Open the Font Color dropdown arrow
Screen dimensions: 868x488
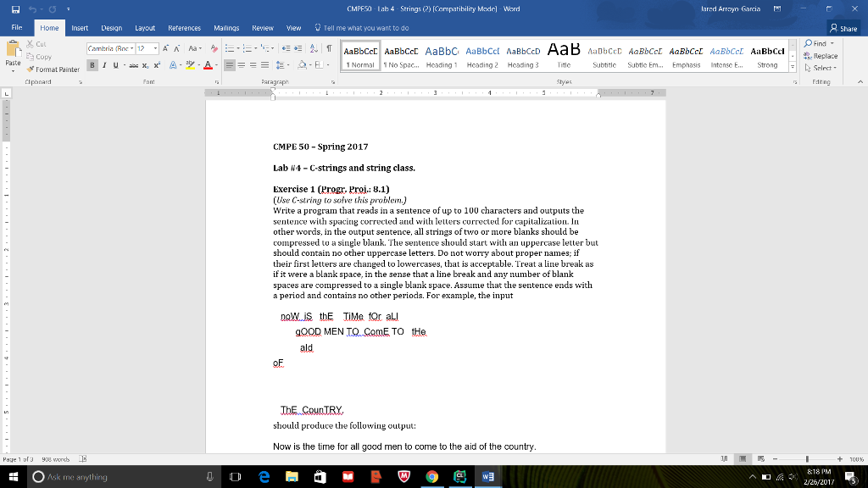pos(217,64)
